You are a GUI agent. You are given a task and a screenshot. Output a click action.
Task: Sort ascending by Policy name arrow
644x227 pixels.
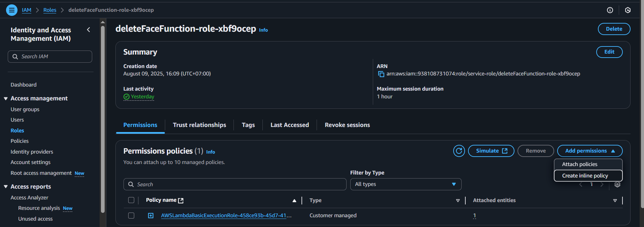pos(294,200)
